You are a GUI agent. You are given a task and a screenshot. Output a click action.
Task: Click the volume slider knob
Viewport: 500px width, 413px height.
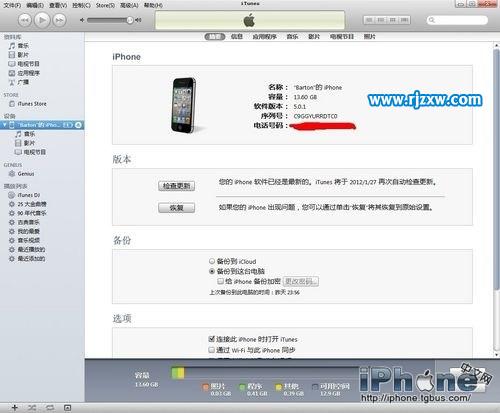[x=130, y=20]
